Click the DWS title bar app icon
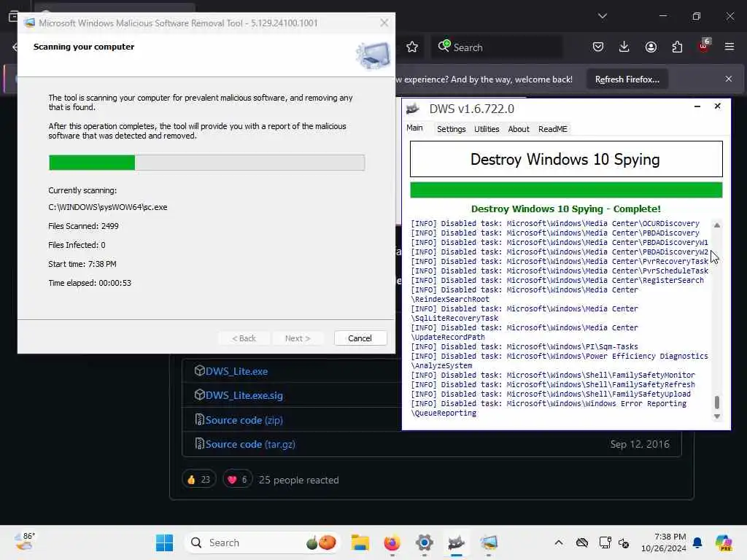Image resolution: width=747 pixels, height=560 pixels. (413, 109)
